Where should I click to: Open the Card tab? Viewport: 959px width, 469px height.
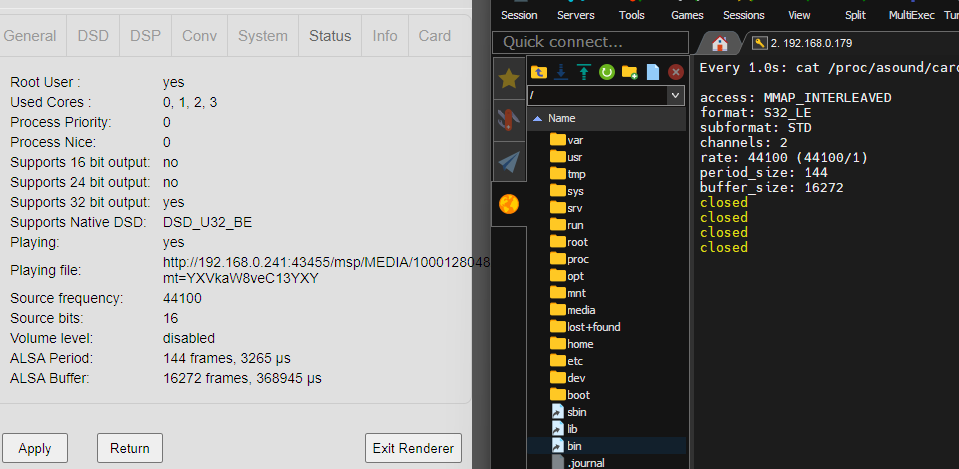point(434,36)
